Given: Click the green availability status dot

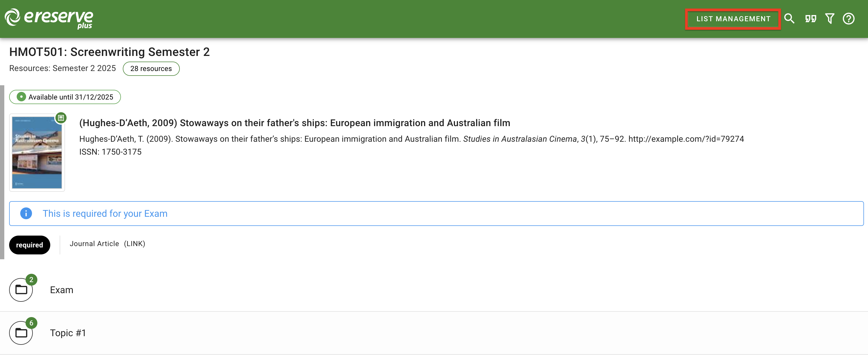Looking at the screenshot, I should coord(21,97).
